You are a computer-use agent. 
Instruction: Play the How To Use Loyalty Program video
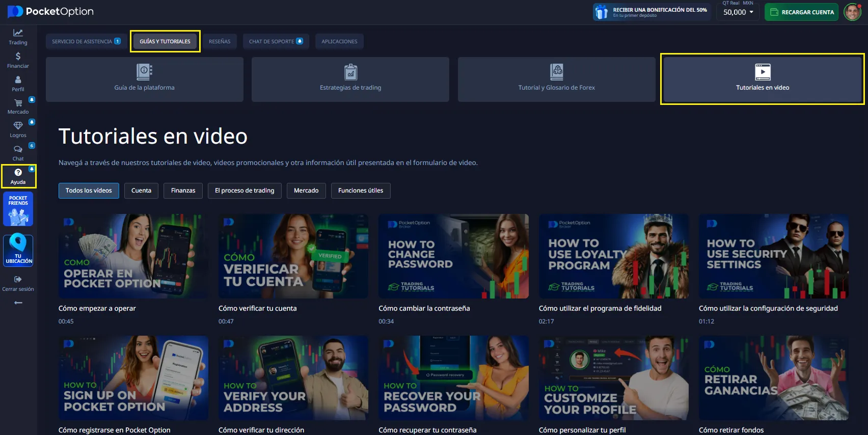click(x=614, y=256)
